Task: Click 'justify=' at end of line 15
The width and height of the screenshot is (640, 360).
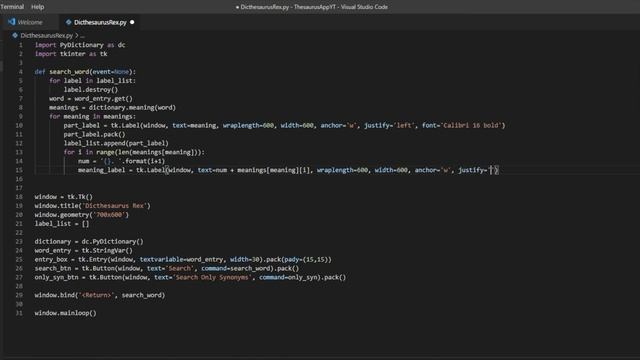Action: (473, 170)
